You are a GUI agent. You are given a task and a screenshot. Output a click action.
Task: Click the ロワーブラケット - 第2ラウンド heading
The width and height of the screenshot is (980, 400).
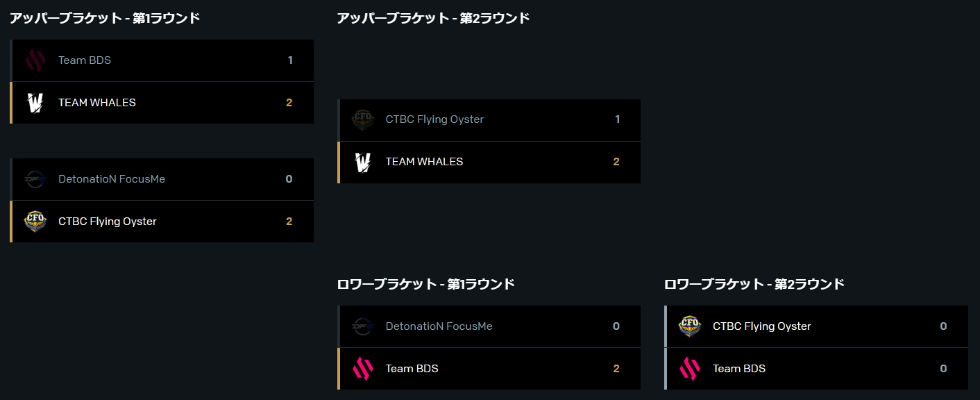coord(754,284)
